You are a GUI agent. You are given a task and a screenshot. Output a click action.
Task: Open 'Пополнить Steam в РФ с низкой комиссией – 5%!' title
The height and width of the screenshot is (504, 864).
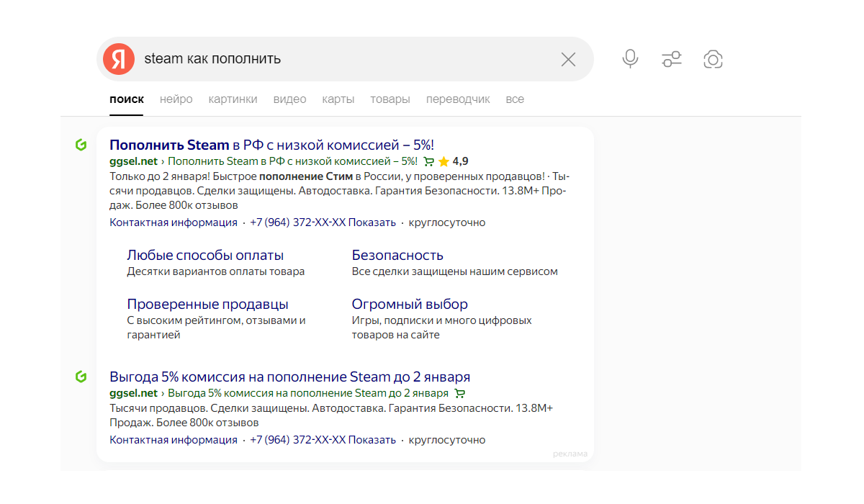point(271,145)
